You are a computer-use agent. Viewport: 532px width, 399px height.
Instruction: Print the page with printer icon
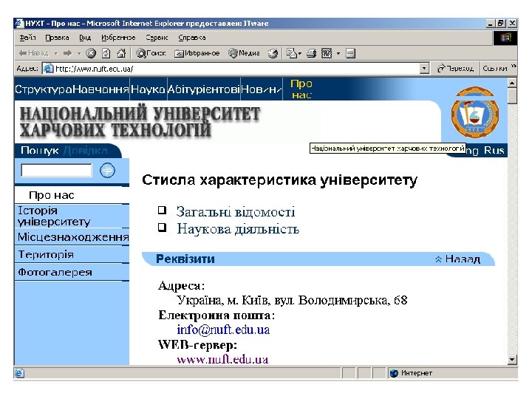[312, 53]
